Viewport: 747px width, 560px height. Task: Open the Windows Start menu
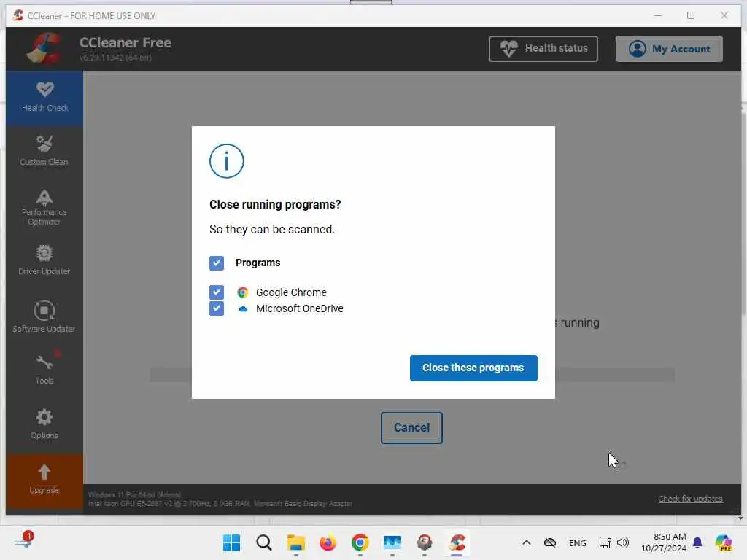(231, 542)
